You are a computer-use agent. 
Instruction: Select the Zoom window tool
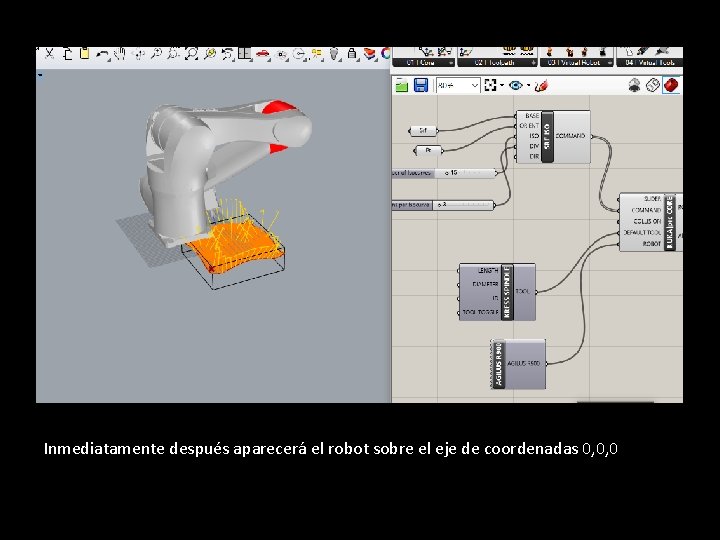pyautogui.click(x=173, y=54)
